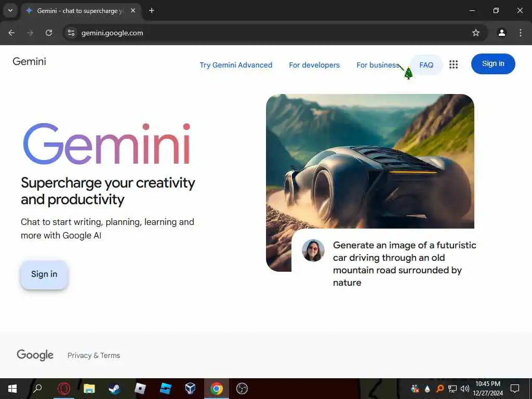
Task: Open OBS Studio from taskbar
Action: click(242, 389)
